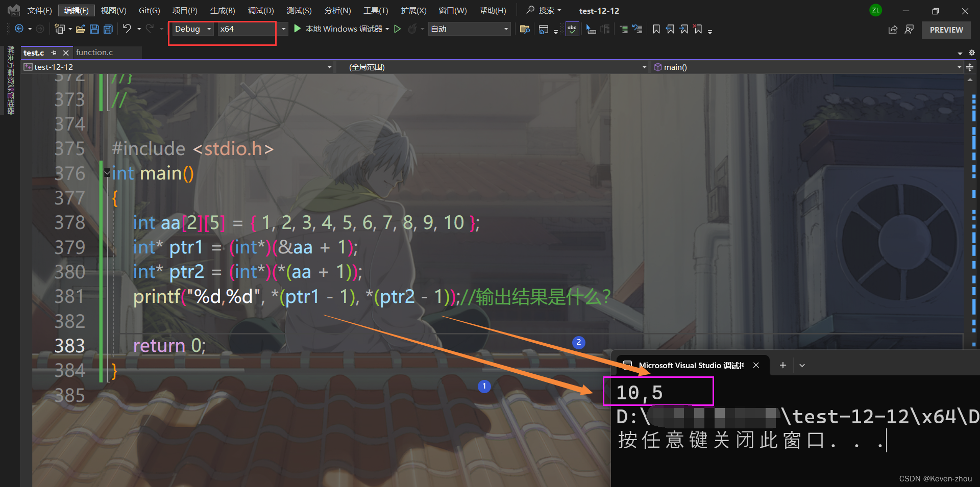Click the split editor window icon
The height and width of the screenshot is (487, 980).
(x=970, y=67)
